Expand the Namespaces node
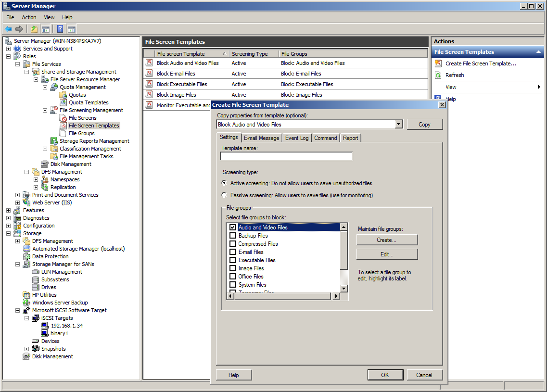Screen dimensions: 547x392 [x=36, y=179]
